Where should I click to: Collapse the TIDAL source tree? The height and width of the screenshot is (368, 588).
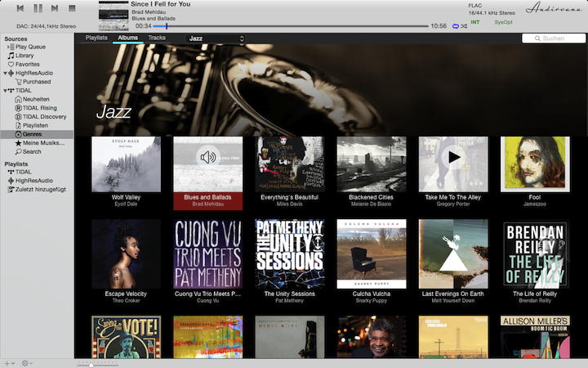(x=5, y=90)
